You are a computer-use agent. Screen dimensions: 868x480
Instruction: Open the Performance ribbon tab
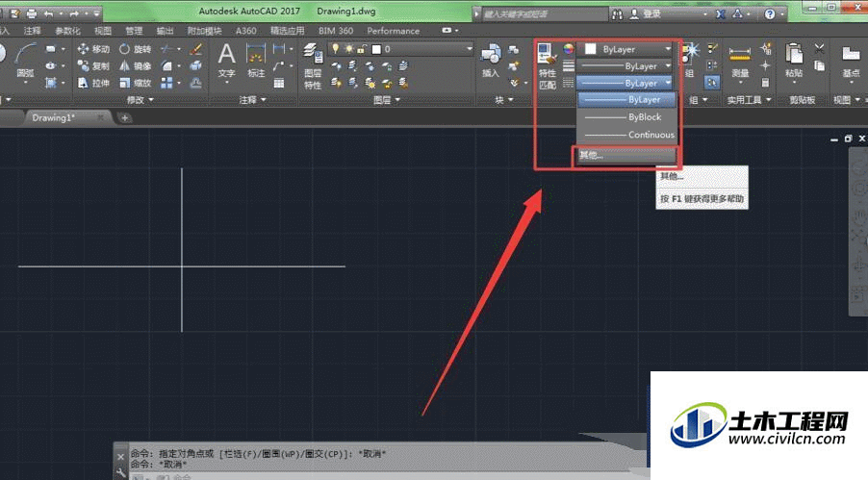coord(393,31)
